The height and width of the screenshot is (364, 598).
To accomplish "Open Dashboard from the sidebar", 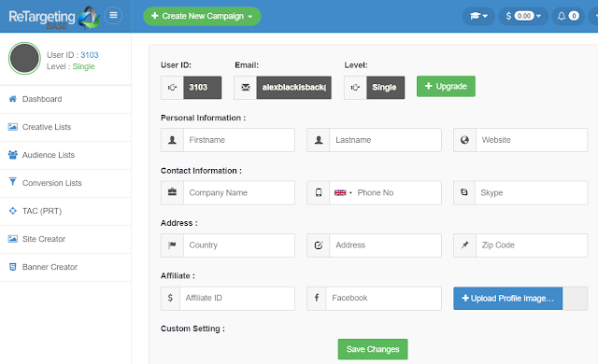I will (x=65, y=99).
